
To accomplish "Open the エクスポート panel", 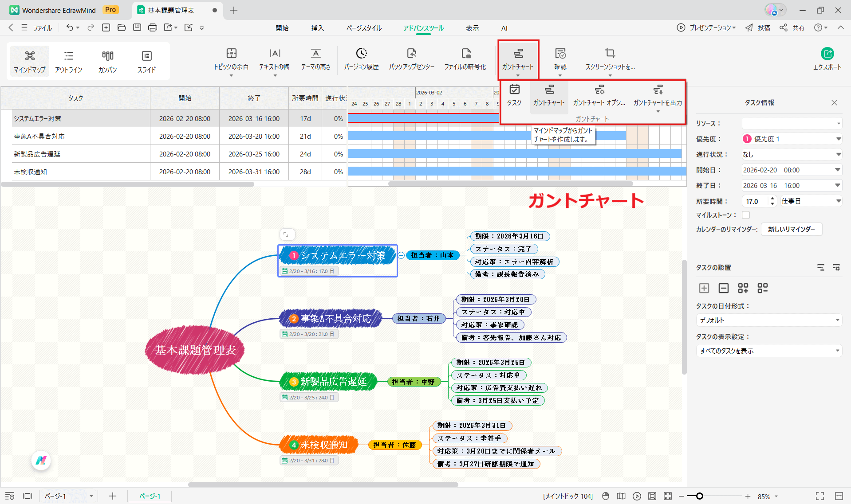I will point(827,60).
